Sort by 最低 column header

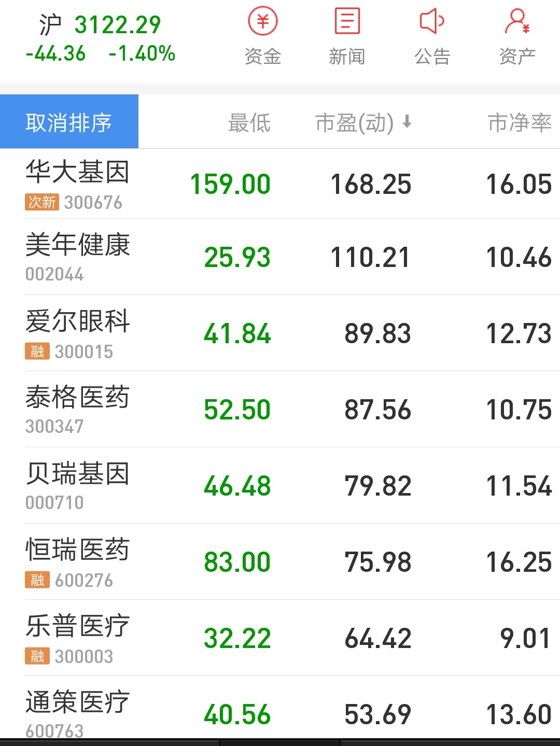[x=249, y=123]
